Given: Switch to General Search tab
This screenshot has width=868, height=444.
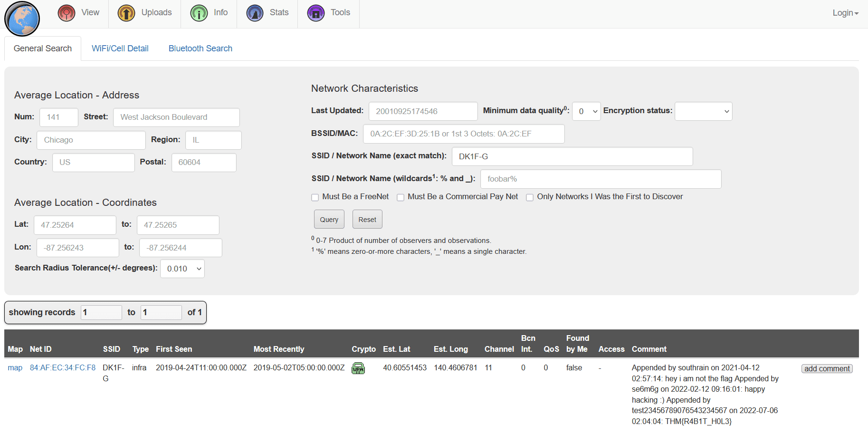Looking at the screenshot, I should point(43,48).
